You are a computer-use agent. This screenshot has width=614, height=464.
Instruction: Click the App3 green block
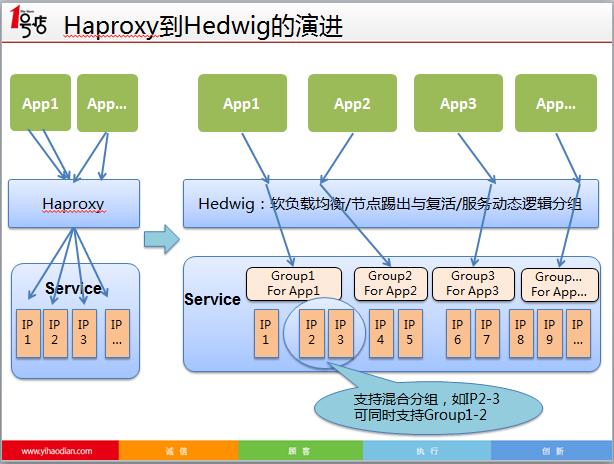tap(458, 103)
